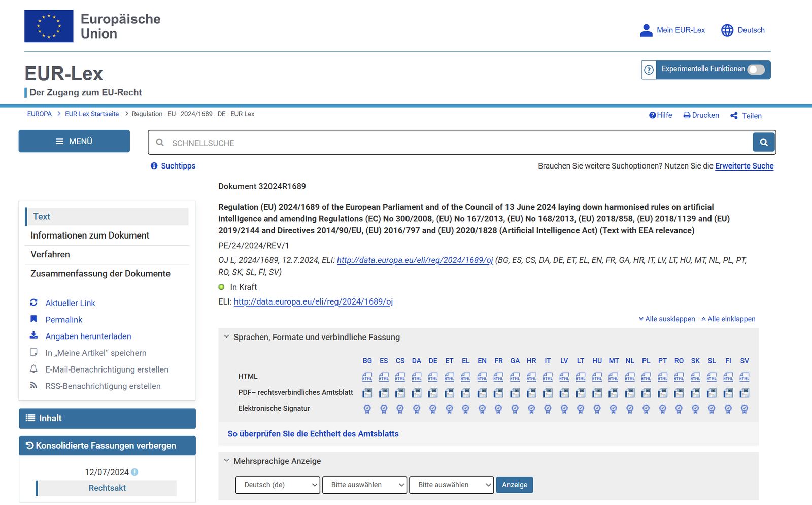Click the DE language column header
The width and height of the screenshot is (812, 505).
433,361
